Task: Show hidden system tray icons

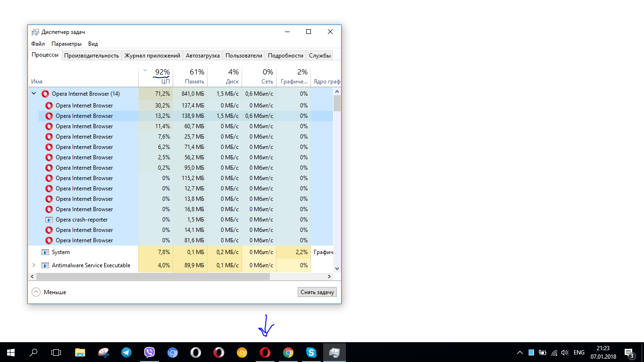Action: (520, 353)
